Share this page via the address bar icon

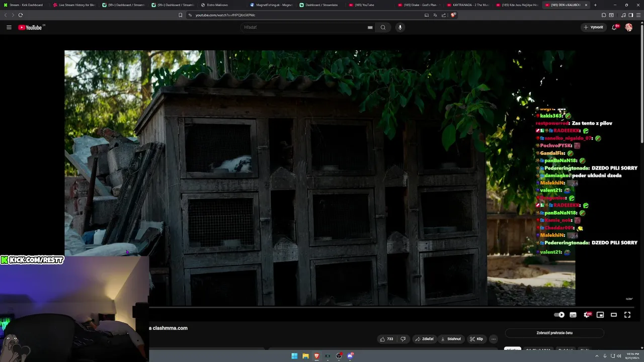[444, 15]
